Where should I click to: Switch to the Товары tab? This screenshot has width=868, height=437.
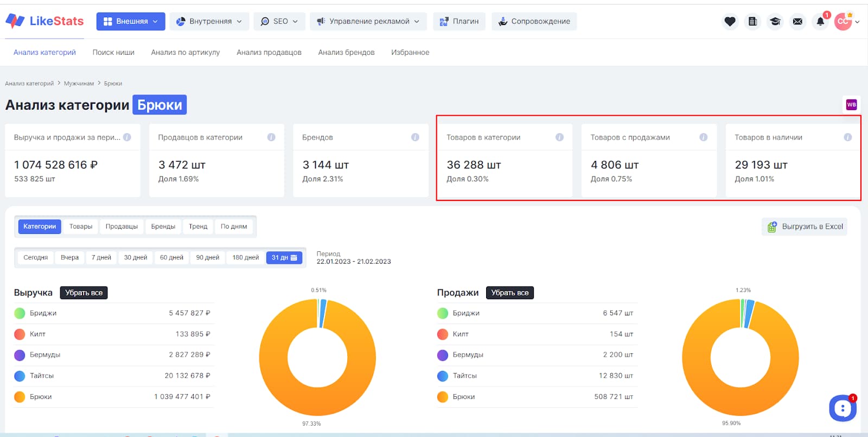81,226
